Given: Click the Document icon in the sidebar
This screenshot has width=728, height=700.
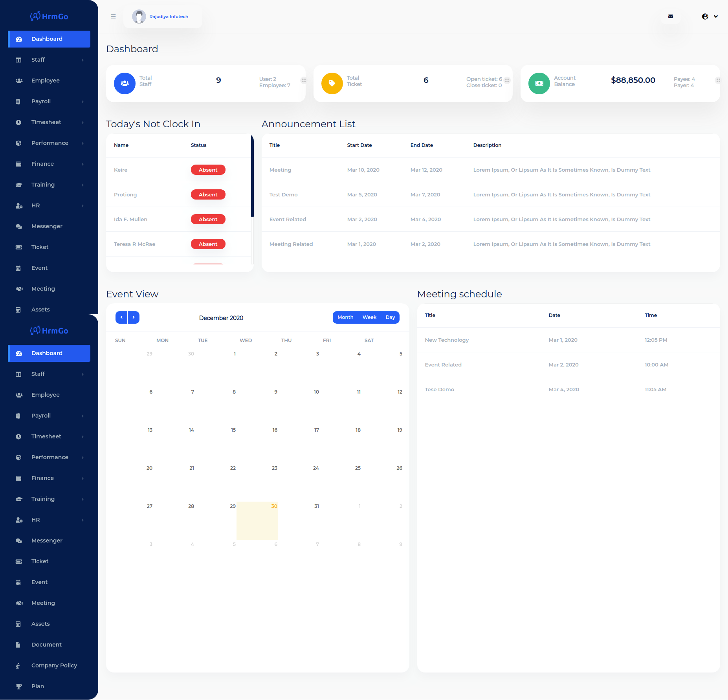Looking at the screenshot, I should point(19,645).
